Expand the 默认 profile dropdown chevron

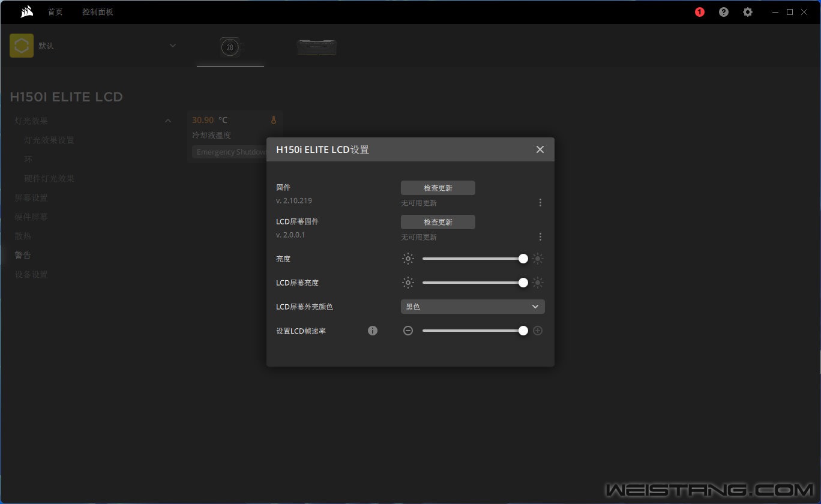point(173,46)
